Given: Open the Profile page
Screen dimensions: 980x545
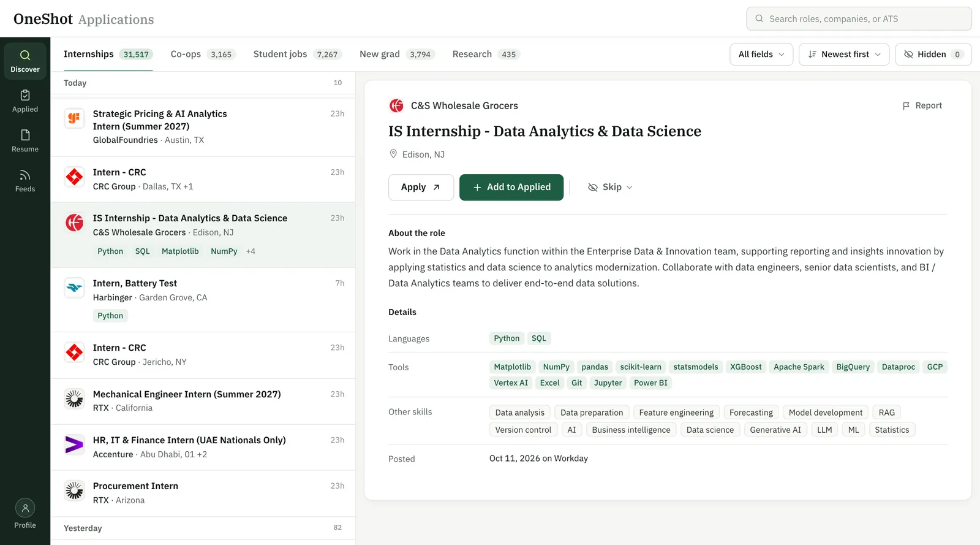Looking at the screenshot, I should (x=25, y=514).
